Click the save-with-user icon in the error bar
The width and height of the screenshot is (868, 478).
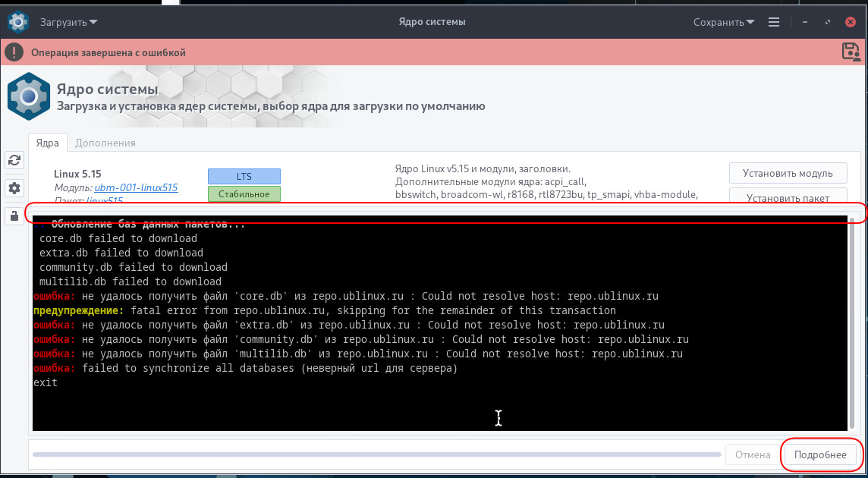click(x=851, y=52)
